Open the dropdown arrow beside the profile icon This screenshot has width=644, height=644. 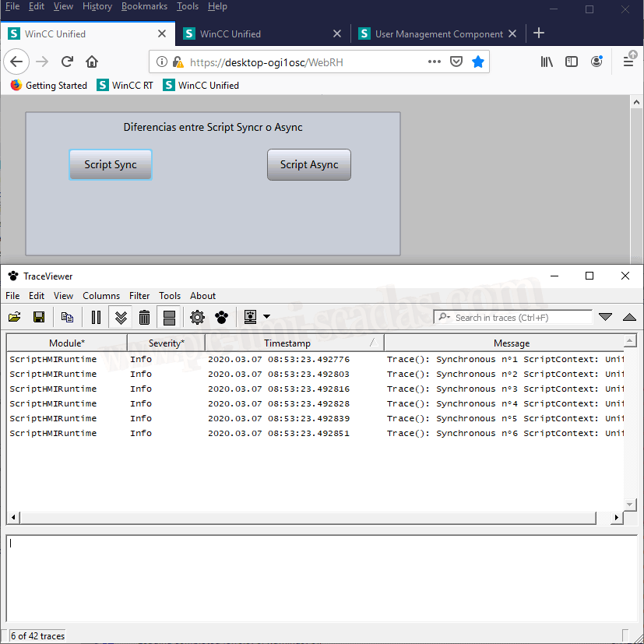267,317
